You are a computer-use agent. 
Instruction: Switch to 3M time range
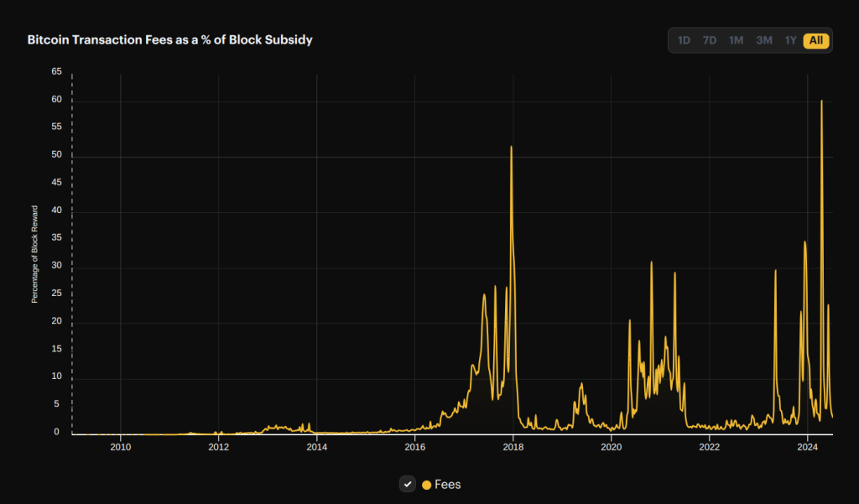click(x=764, y=40)
